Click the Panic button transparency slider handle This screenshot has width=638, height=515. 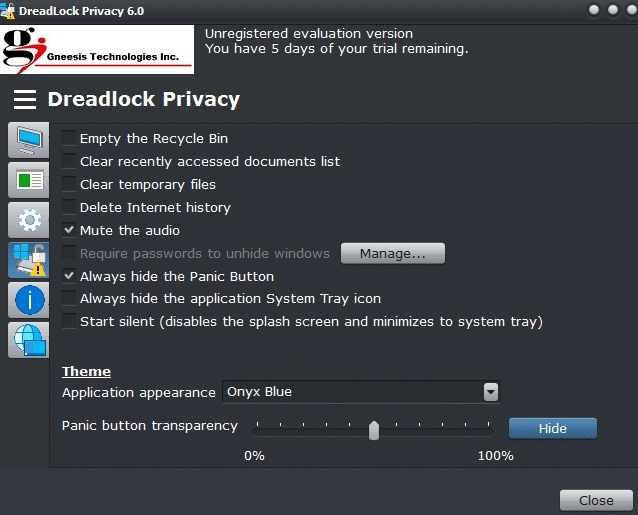coord(374,430)
